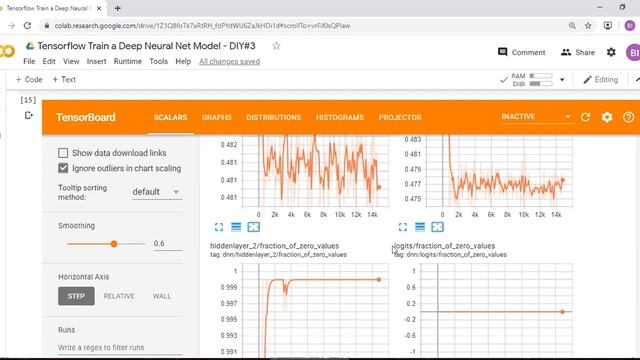The height and width of the screenshot is (360, 640).
Task: Adjust the Smoothing slider handle
Action: click(x=114, y=244)
